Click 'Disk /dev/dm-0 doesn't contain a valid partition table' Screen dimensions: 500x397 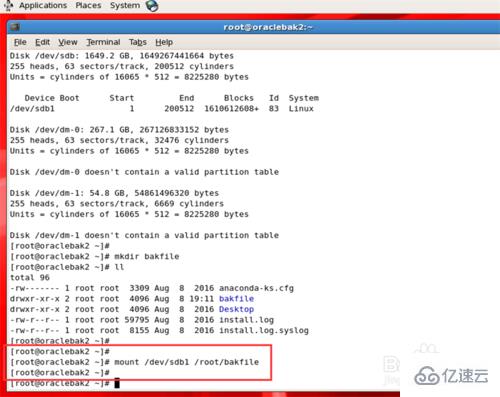[x=144, y=172]
